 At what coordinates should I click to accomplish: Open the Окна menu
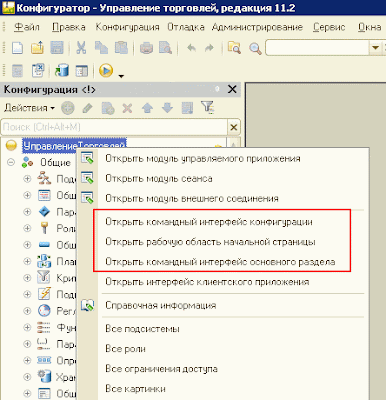coord(369,27)
